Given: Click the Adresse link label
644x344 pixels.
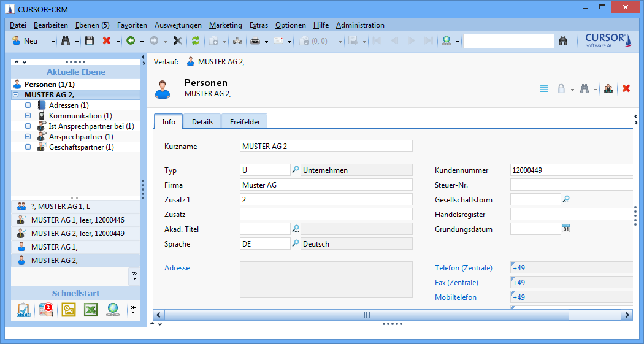Looking at the screenshot, I should point(177,268).
